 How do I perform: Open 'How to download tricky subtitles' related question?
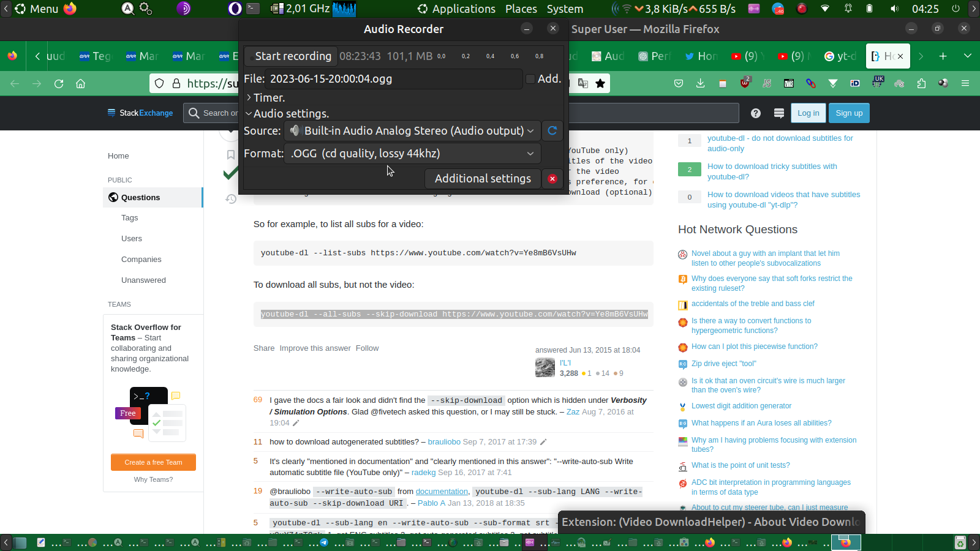(772, 171)
